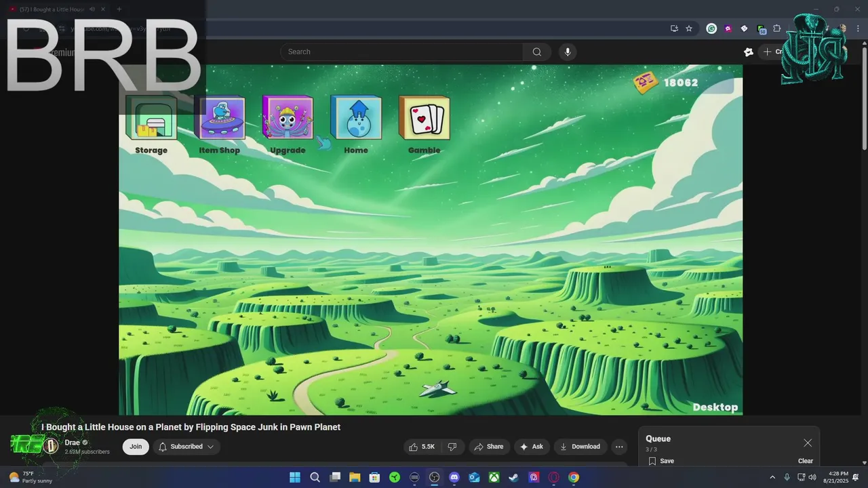Click the Create plus button
Viewport: 868px width, 488px height.
point(773,52)
